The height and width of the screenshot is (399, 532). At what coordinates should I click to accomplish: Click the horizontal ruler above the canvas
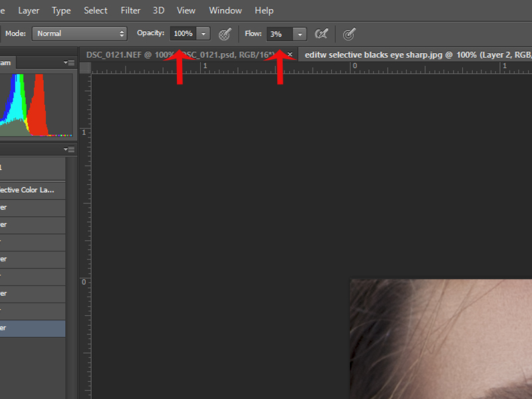[x=311, y=68]
